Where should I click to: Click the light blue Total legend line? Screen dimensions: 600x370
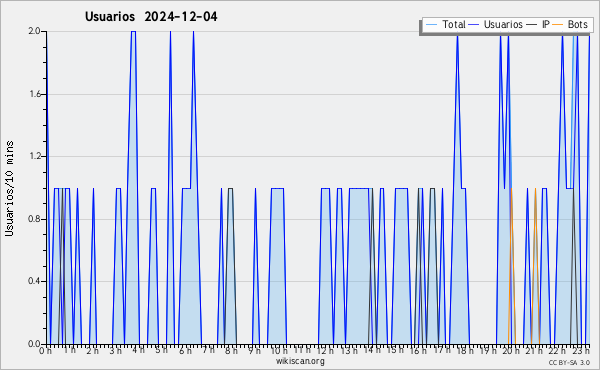pos(431,25)
